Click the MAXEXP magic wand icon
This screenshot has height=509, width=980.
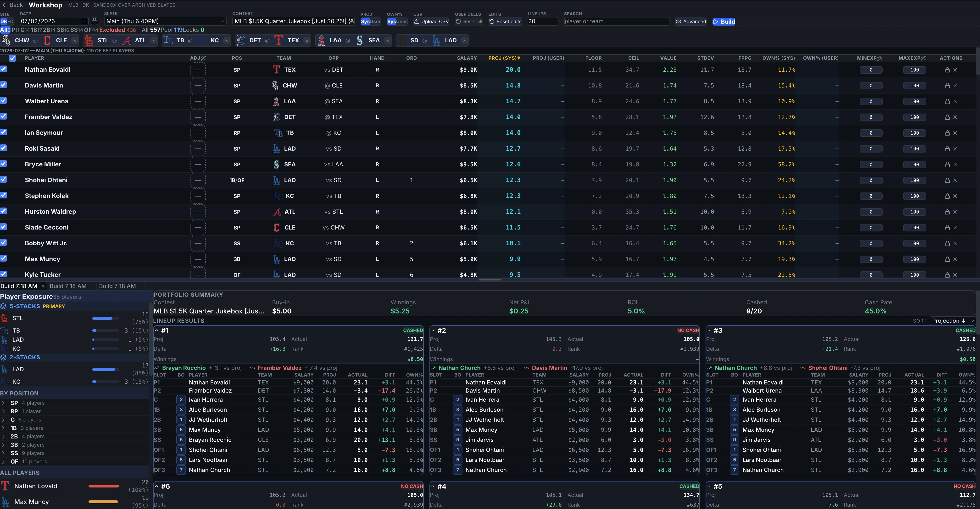click(x=923, y=58)
